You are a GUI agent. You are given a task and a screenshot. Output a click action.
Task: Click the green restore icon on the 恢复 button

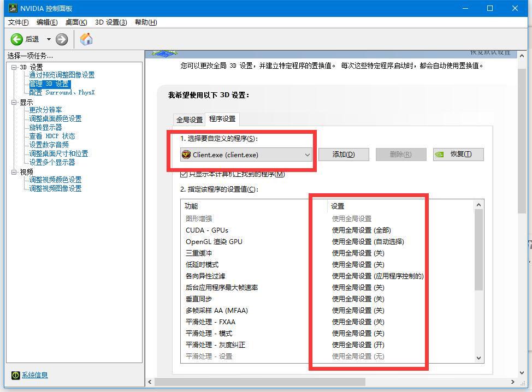pyautogui.click(x=440, y=154)
